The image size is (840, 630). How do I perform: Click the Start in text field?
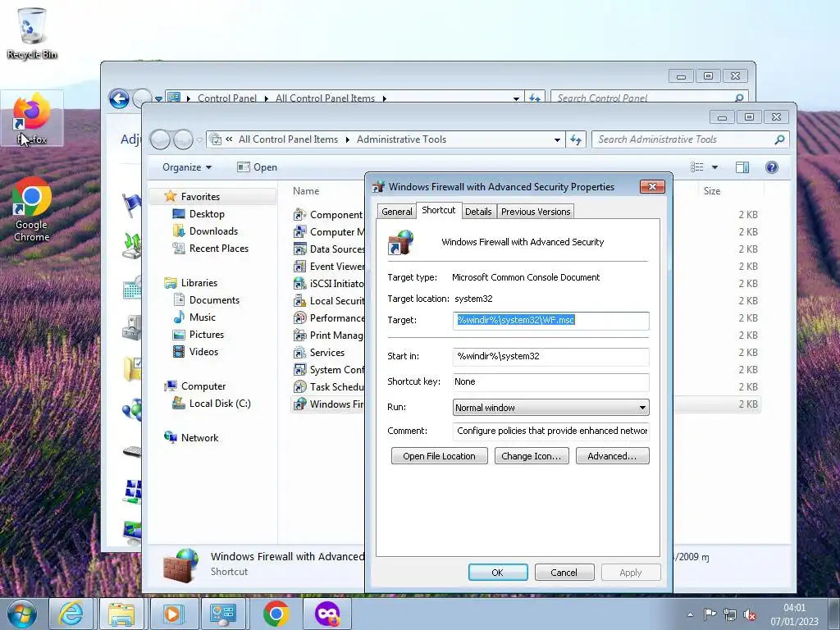(x=550, y=356)
